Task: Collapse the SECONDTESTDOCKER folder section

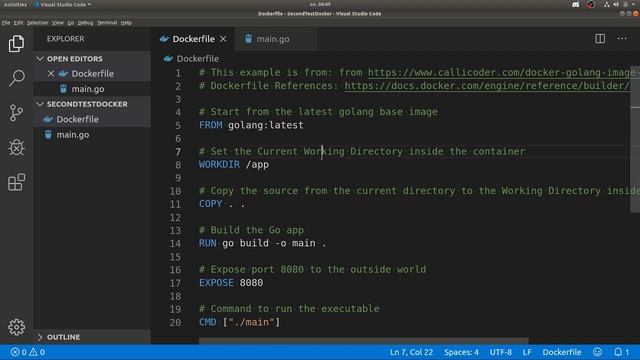Action: click(40, 104)
